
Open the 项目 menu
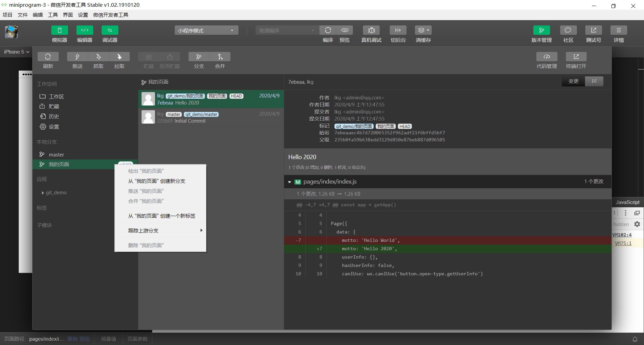pos(7,15)
